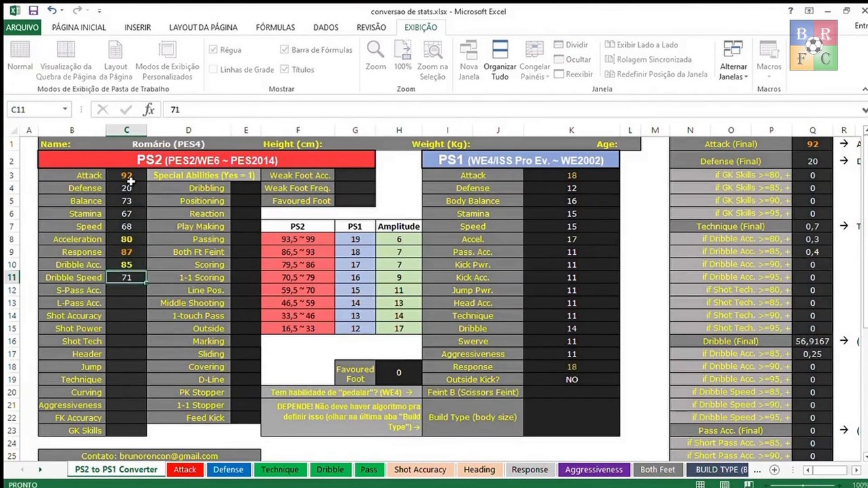Open the Zoom magnifier dialog

click(376, 55)
